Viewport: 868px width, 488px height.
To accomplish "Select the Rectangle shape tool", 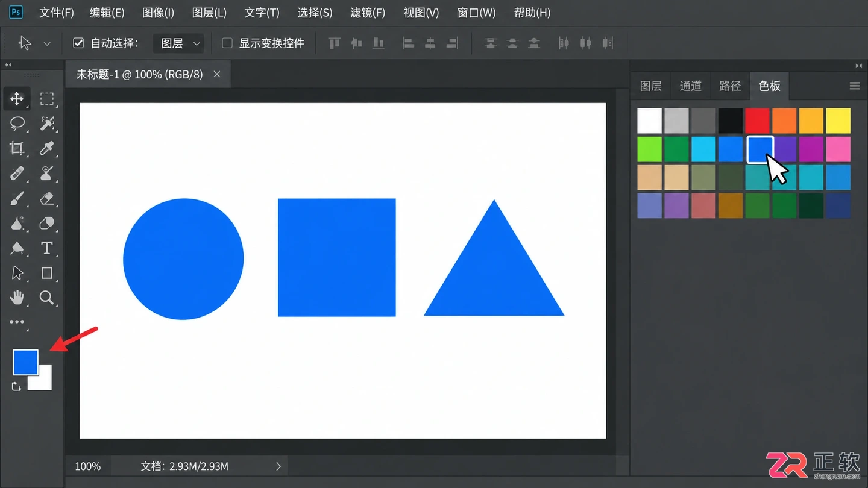I will coord(47,273).
